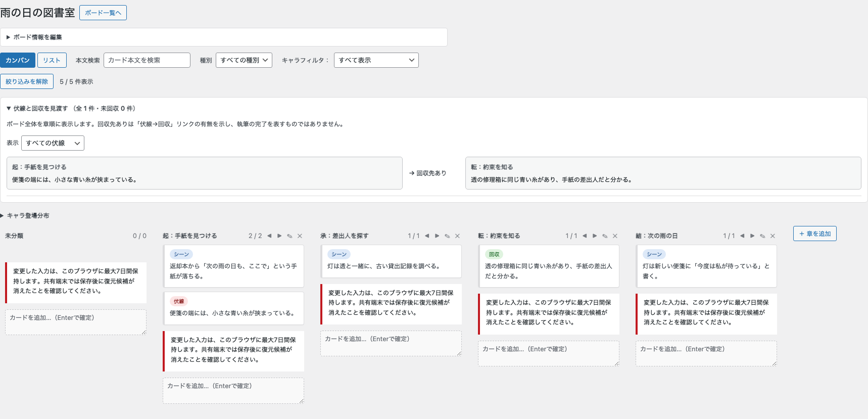Click the pencil icon for 承：差出人を探す

(x=447, y=236)
